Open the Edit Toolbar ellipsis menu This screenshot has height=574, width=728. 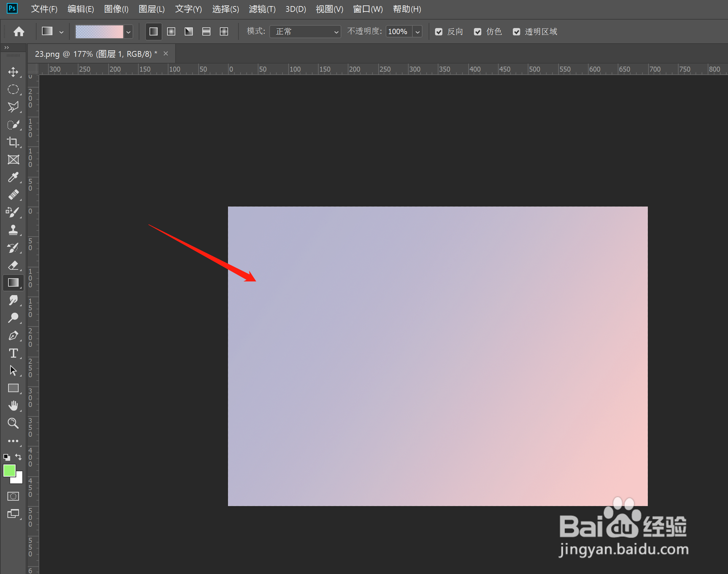13,441
